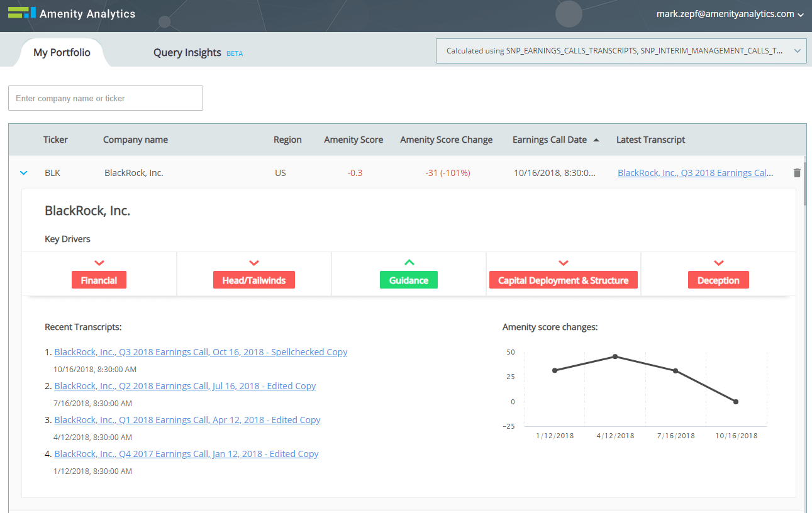This screenshot has height=513, width=812.
Task: Select the Deception key driver tag
Action: click(x=718, y=280)
